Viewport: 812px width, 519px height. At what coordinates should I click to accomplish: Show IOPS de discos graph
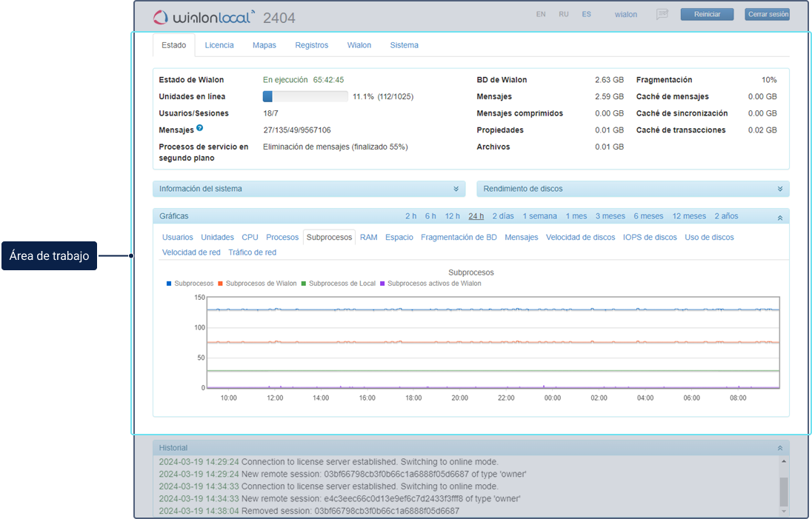pyautogui.click(x=650, y=238)
